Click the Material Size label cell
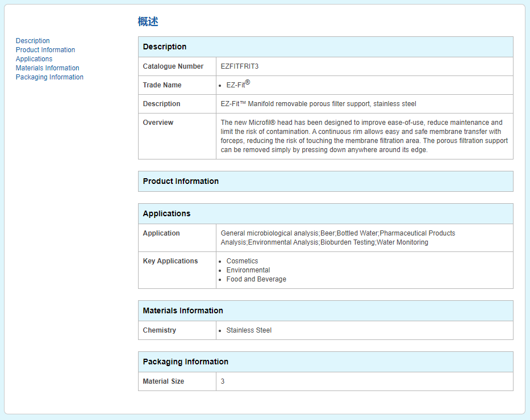 click(177, 381)
